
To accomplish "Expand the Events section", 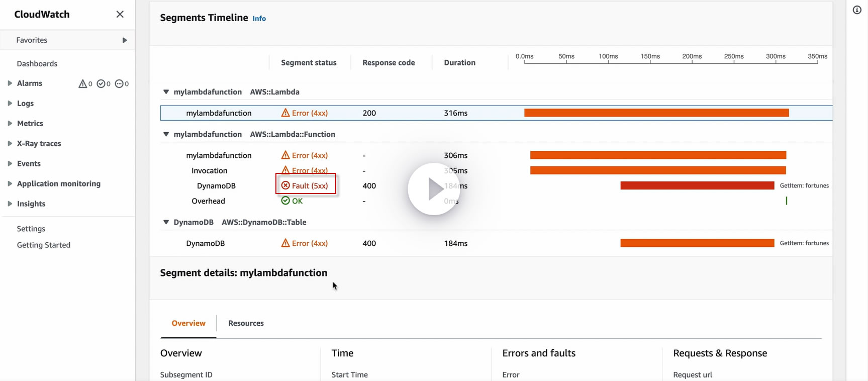I will point(10,163).
